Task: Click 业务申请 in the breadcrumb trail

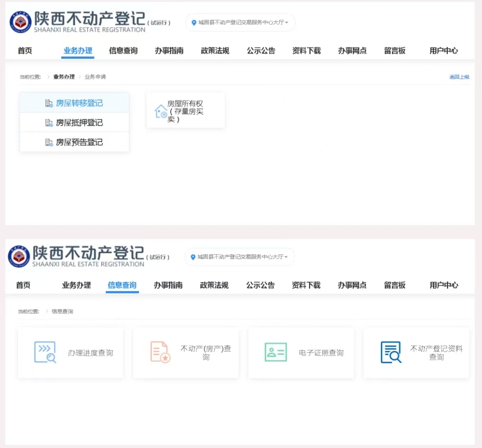Action: click(95, 77)
